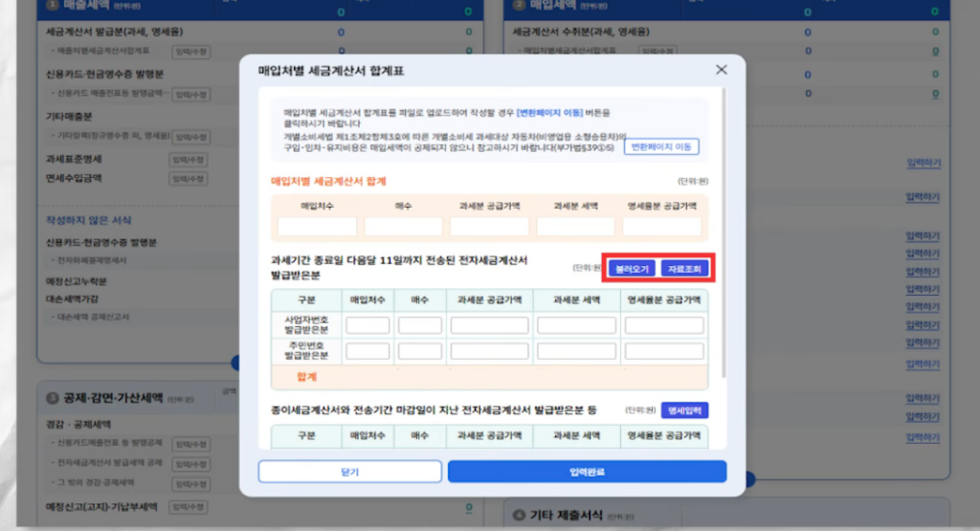Click 입력/수정 beside 과세표준명세
This screenshot has width=980, height=531.
pos(189,160)
